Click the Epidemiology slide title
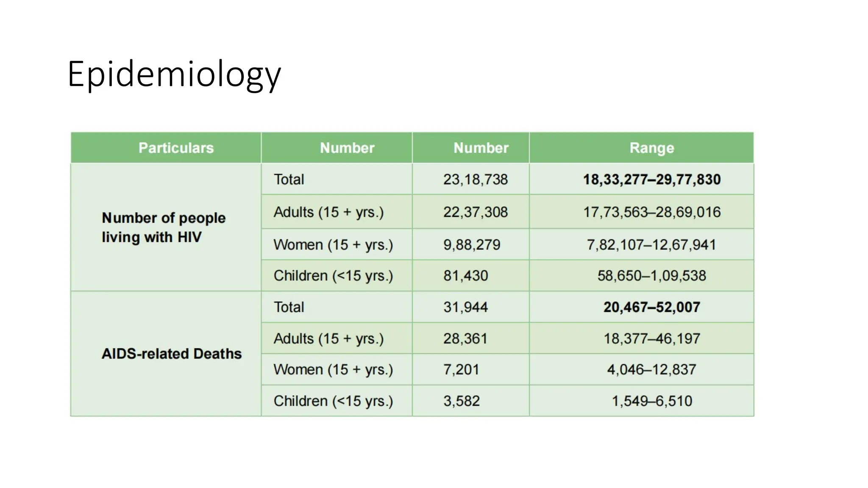 click(x=174, y=75)
